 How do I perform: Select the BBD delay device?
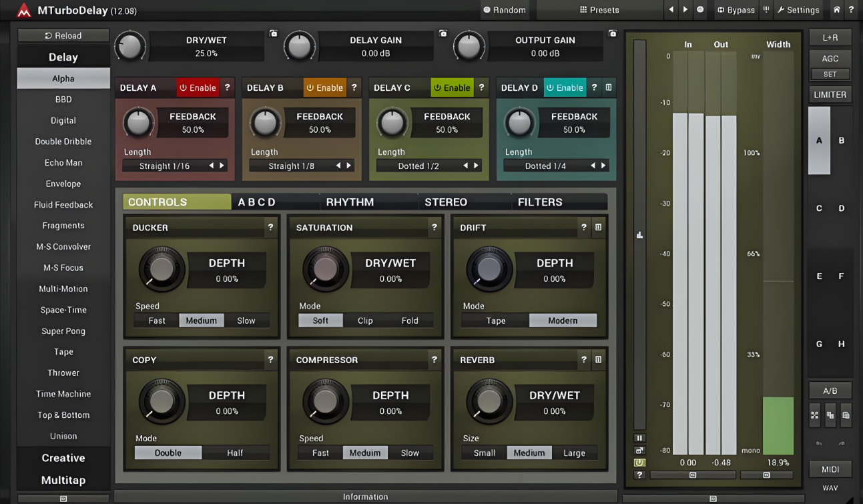(x=63, y=99)
